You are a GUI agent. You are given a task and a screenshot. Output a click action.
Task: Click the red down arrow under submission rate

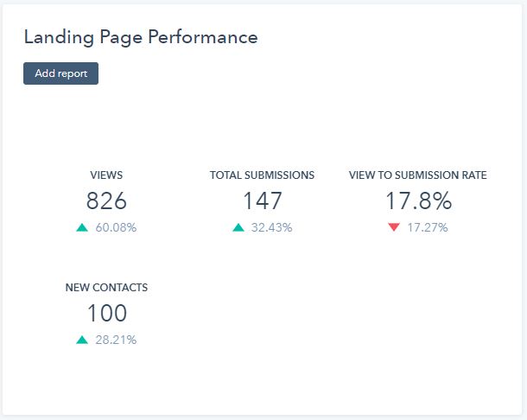[394, 228]
